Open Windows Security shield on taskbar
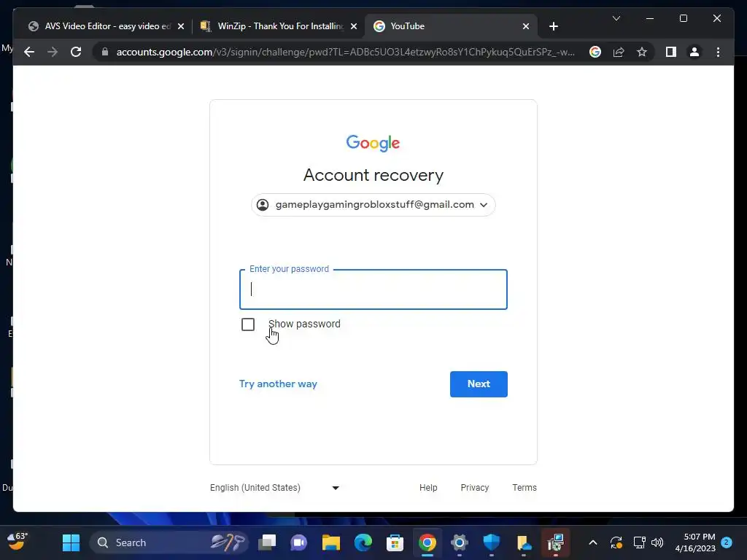 (x=491, y=542)
